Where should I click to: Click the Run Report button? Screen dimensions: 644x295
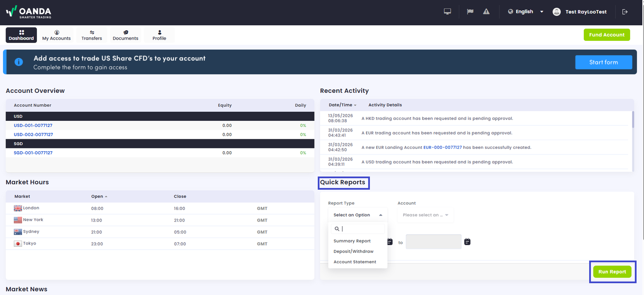click(x=612, y=272)
